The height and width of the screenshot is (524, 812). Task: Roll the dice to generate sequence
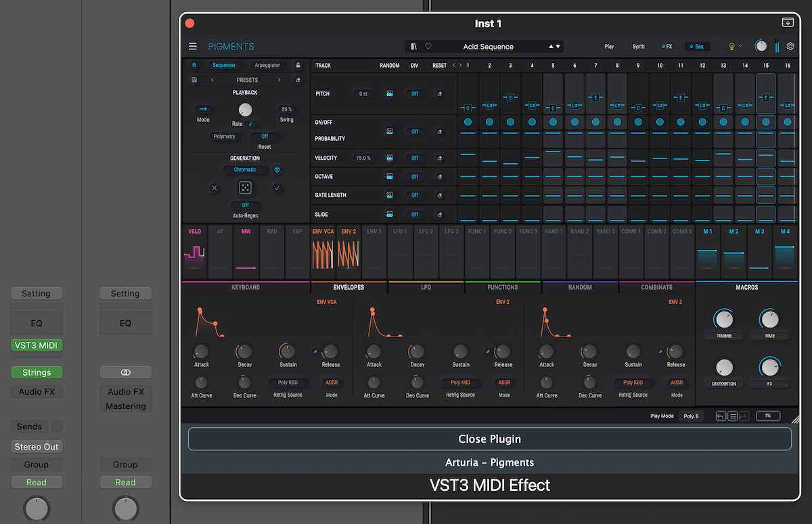(245, 188)
